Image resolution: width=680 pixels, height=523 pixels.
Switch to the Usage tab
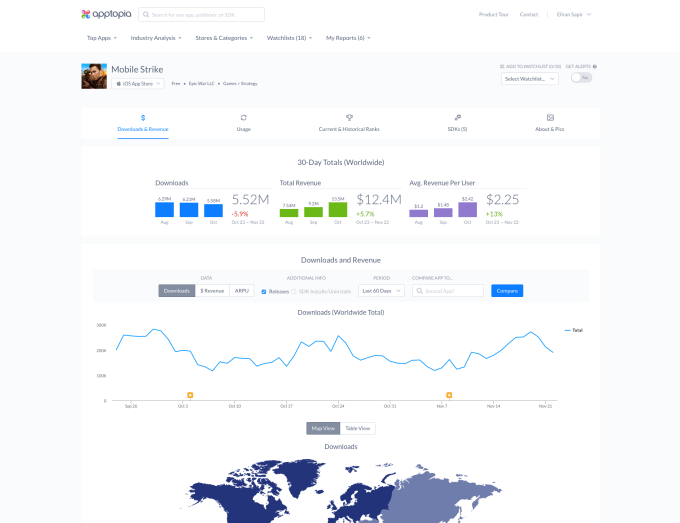[x=244, y=124]
